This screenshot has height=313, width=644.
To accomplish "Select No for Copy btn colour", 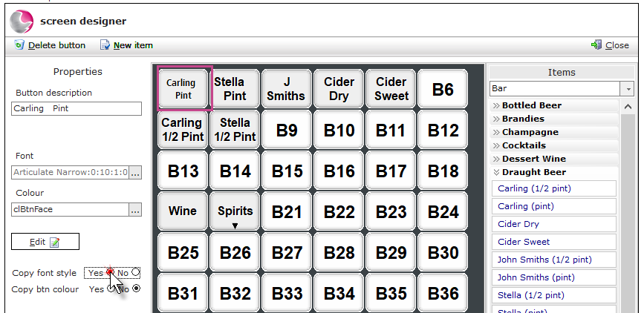I will point(136,289).
